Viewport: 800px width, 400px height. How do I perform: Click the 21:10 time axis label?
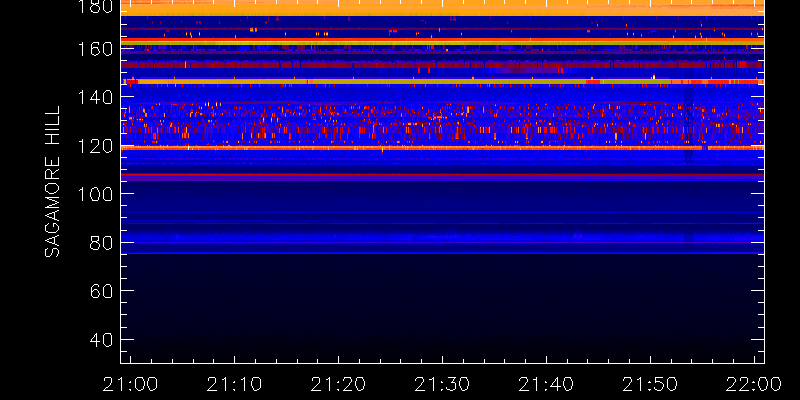coord(234,384)
